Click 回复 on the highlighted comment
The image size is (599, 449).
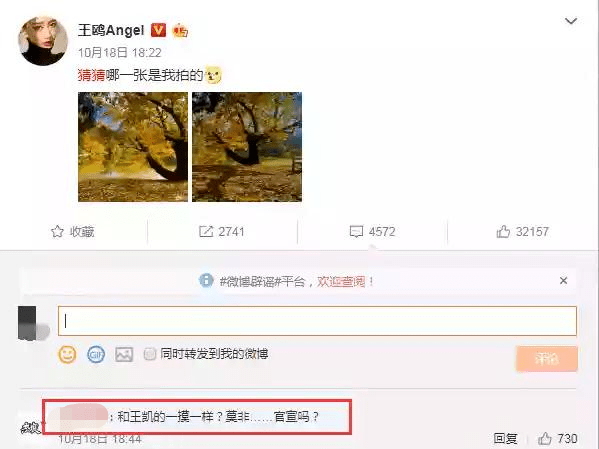tap(505, 438)
